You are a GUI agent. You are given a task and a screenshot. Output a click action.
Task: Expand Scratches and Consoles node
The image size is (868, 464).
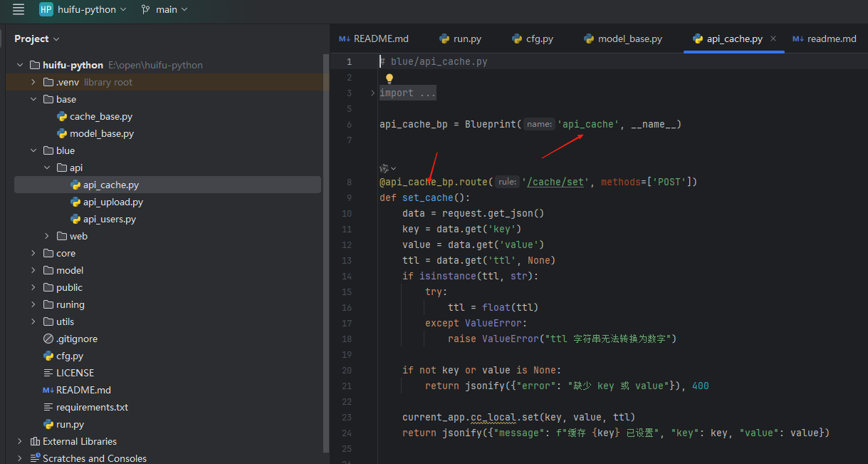pos(20,458)
